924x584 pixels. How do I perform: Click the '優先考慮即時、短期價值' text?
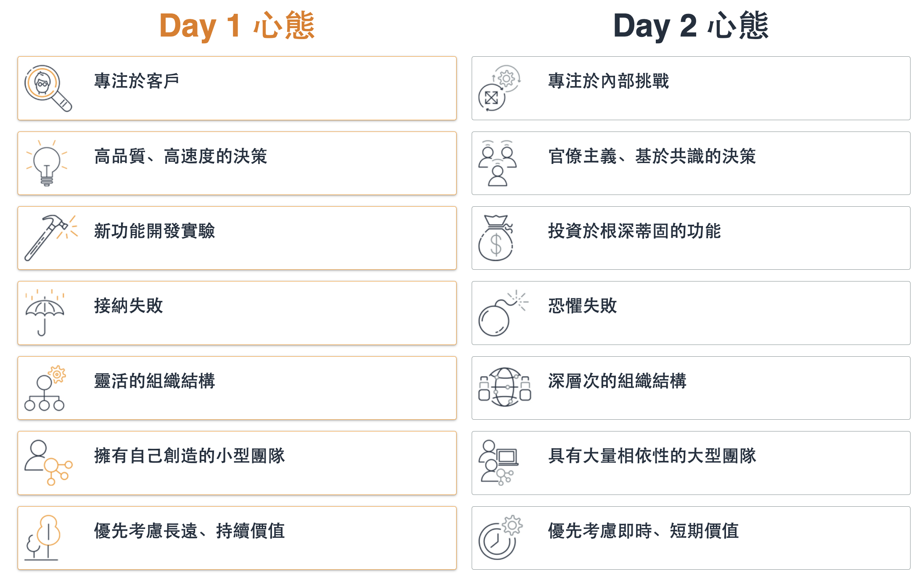coord(643,531)
